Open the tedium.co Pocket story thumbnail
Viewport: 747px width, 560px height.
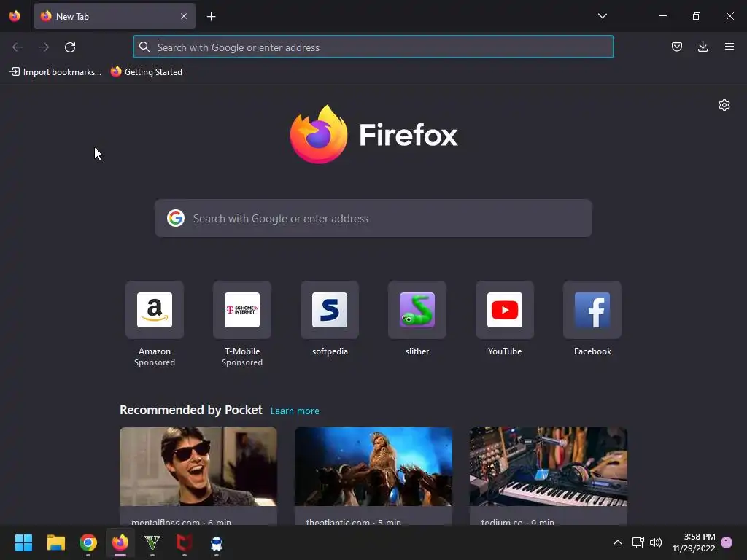[x=549, y=467]
